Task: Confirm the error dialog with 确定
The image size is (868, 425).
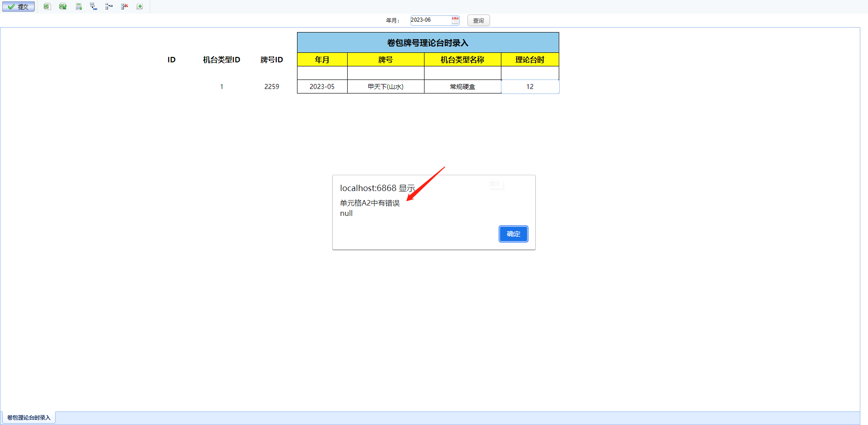Action: pos(513,234)
